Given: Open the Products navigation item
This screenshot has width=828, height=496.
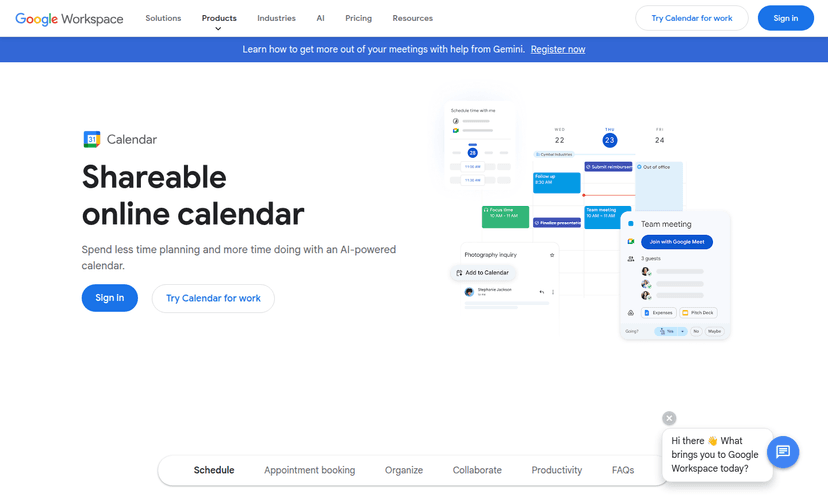Looking at the screenshot, I should [219, 18].
